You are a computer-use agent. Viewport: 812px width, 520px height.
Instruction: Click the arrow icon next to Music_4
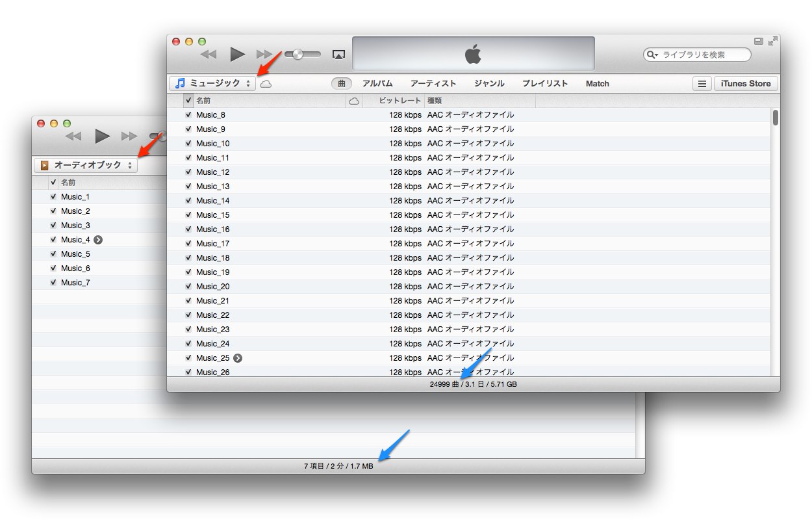point(98,240)
